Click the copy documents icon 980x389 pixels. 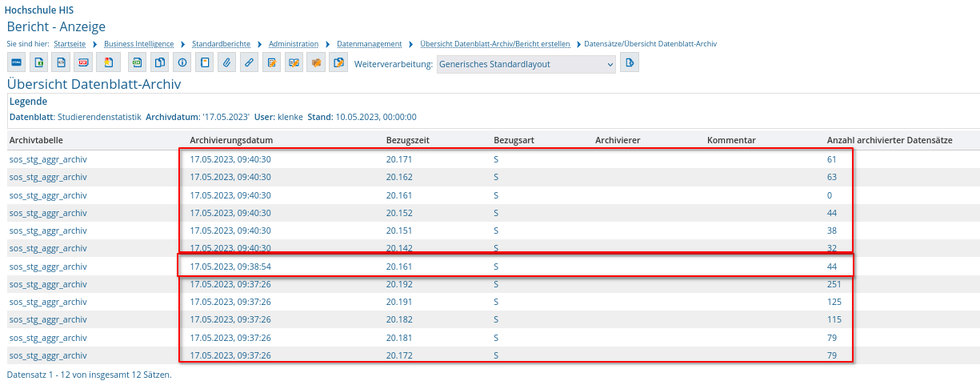(160, 63)
